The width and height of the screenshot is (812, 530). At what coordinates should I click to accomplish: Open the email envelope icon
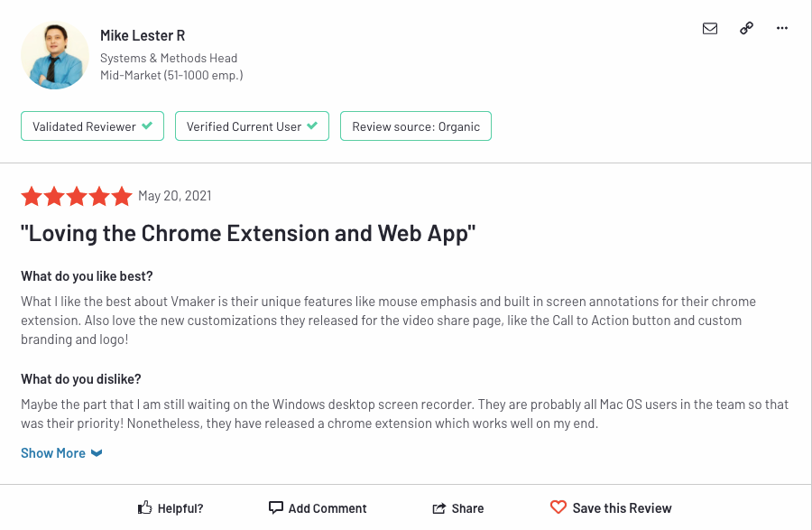pyautogui.click(x=710, y=28)
